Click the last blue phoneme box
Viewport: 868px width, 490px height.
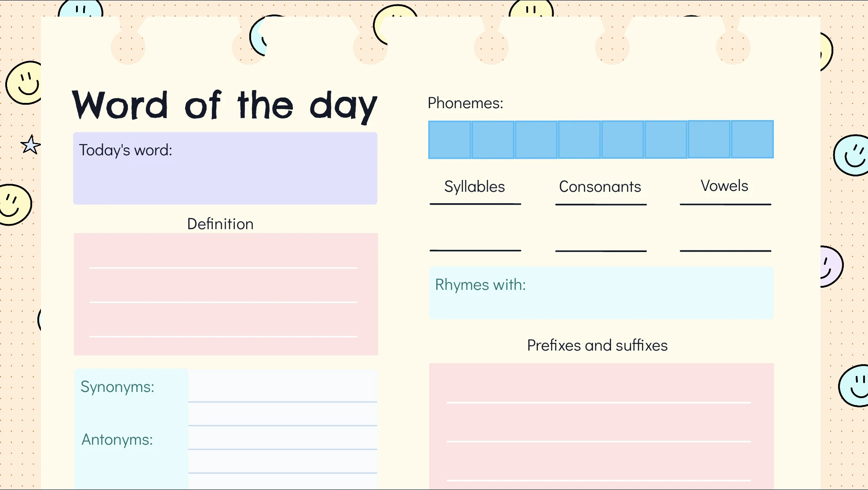pyautogui.click(x=752, y=139)
